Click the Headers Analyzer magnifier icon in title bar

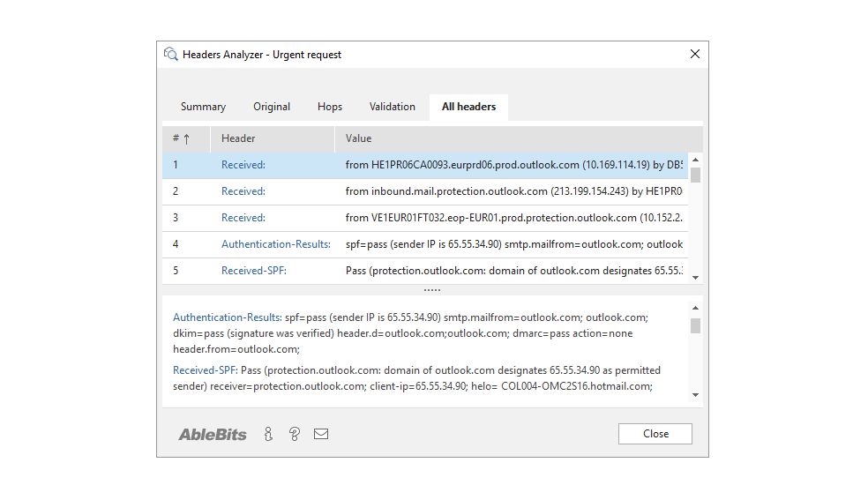pyautogui.click(x=170, y=54)
